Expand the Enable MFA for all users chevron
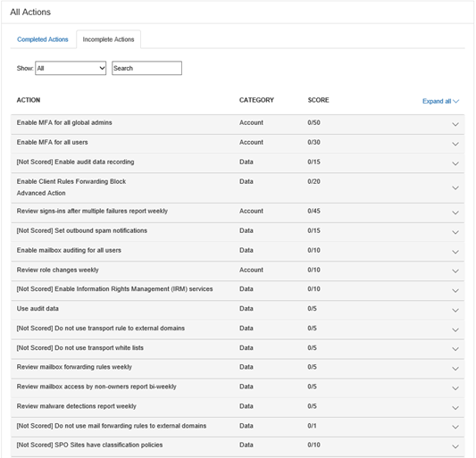 click(455, 144)
